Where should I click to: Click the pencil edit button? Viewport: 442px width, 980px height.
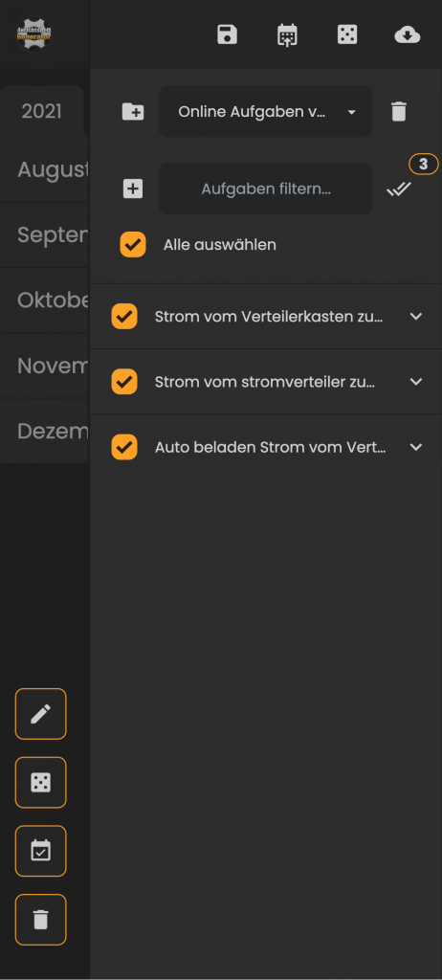[40, 714]
